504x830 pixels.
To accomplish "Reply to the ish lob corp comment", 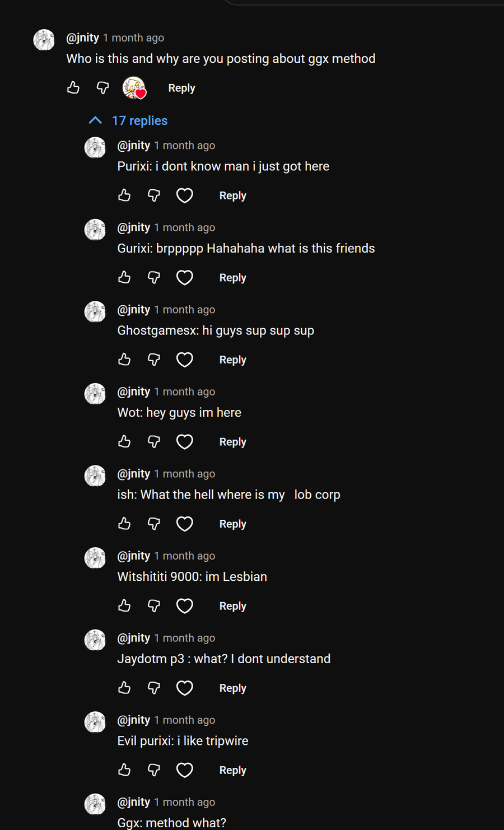I will point(232,524).
